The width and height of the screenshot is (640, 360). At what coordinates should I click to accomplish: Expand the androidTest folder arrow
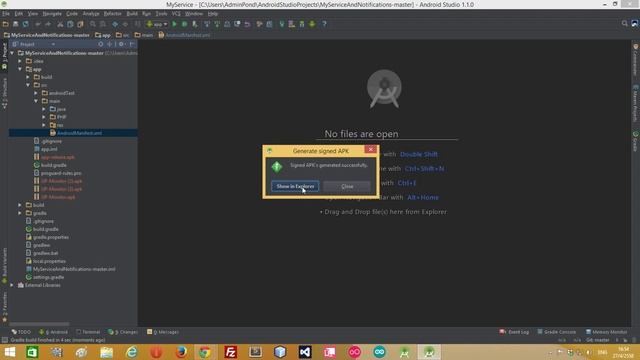36,93
